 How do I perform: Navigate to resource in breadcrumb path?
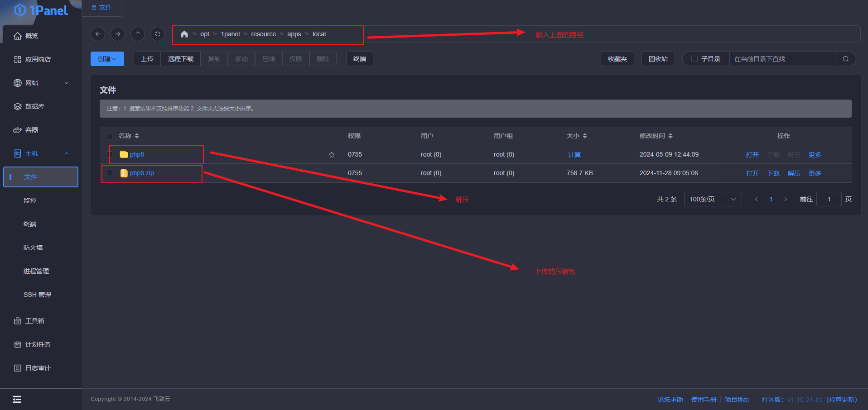[x=263, y=34]
